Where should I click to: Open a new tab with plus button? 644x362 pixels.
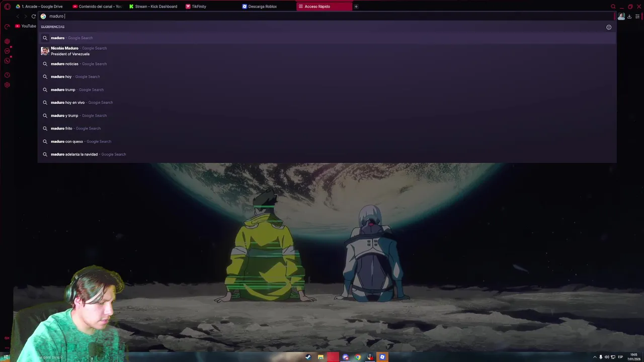click(356, 7)
